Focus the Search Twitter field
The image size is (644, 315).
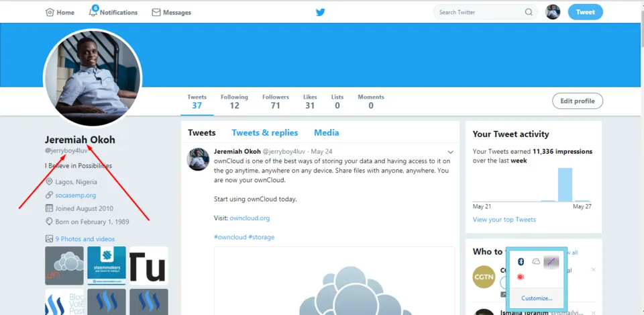tap(486, 12)
